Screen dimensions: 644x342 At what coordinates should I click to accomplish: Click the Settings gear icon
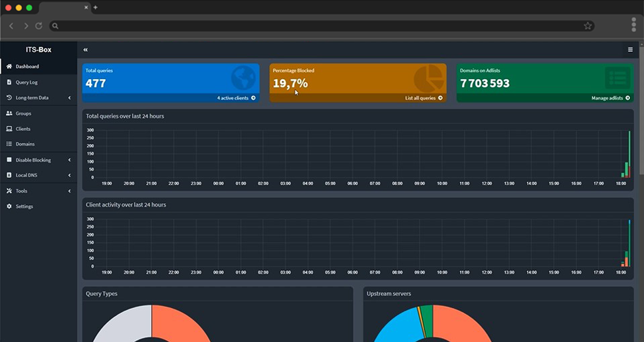pyautogui.click(x=9, y=206)
